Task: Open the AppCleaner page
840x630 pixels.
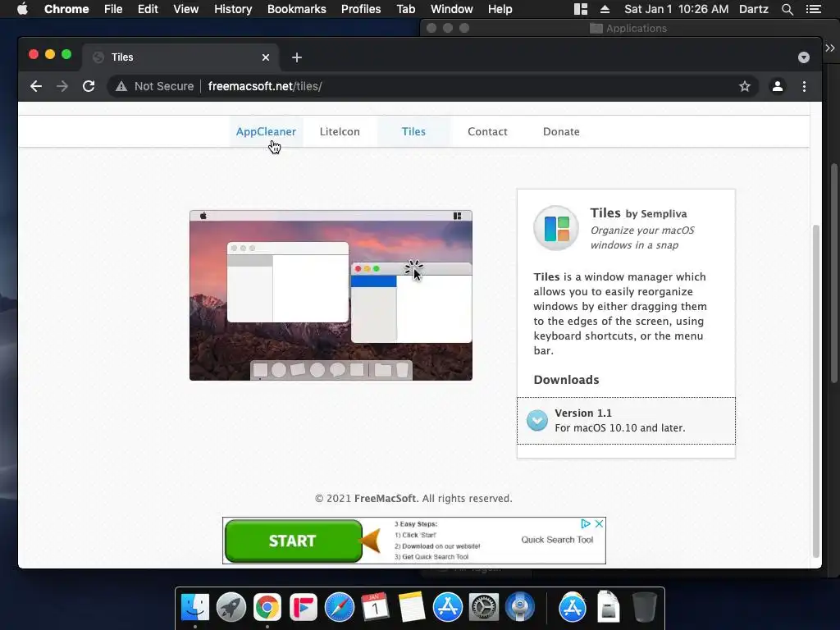Action: [267, 131]
